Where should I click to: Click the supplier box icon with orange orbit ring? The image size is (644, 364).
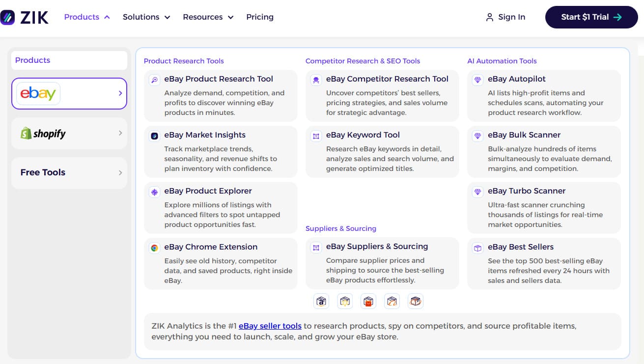point(416,301)
